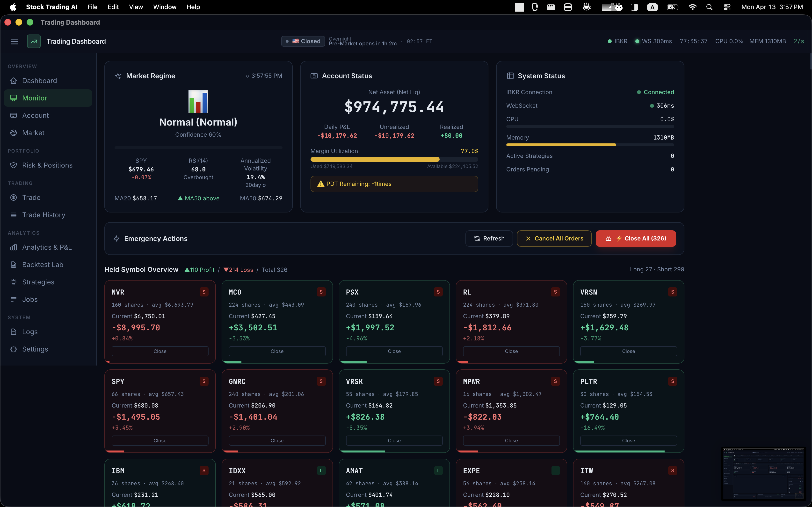Screen dimensions: 812x507
Task: Click Cancel All Orders
Action: 554,239
